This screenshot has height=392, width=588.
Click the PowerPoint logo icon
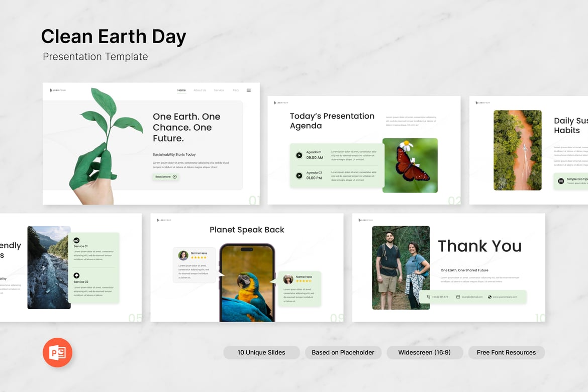coord(57,352)
